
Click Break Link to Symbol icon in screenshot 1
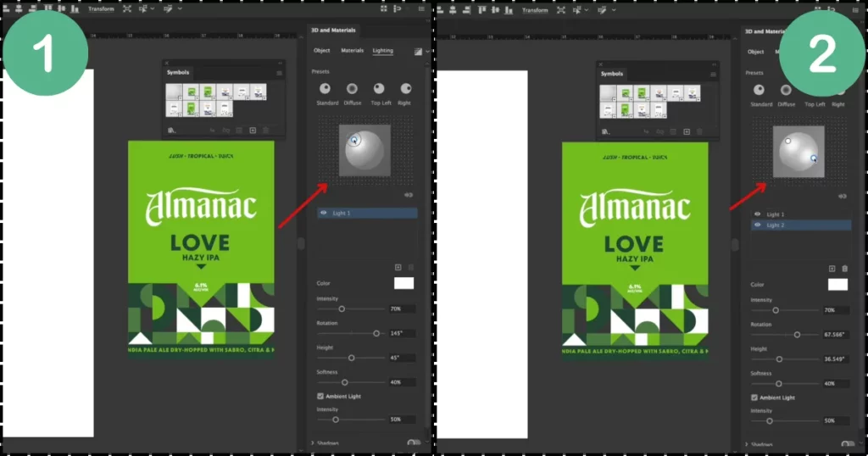pos(225,131)
